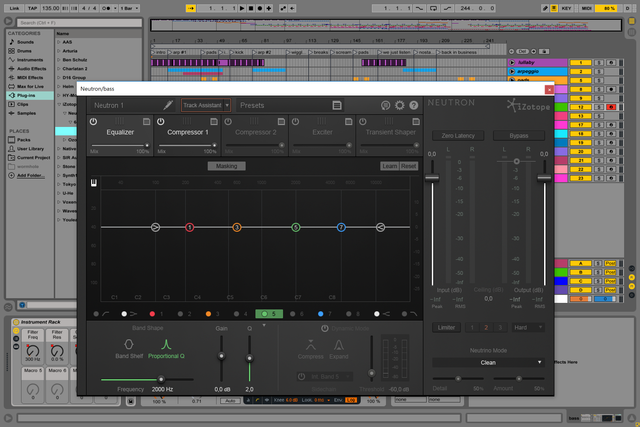Toggle EQ band 2 enable dot
Screen dimensions: 640x427
(x=180, y=314)
